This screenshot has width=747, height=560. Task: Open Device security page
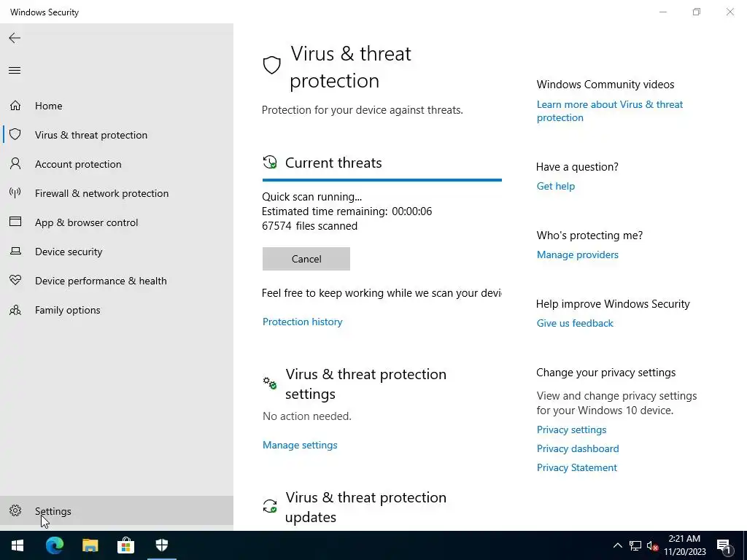(x=117, y=252)
